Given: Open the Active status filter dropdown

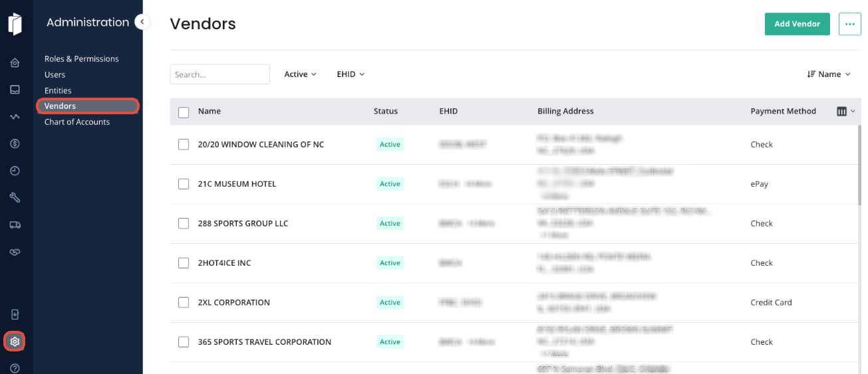Looking at the screenshot, I should click(300, 74).
